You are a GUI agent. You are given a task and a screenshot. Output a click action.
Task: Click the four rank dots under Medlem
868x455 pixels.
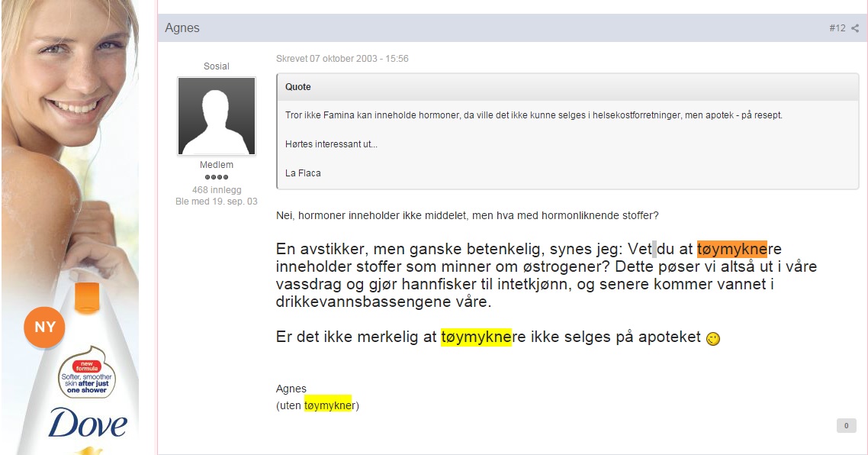click(217, 177)
